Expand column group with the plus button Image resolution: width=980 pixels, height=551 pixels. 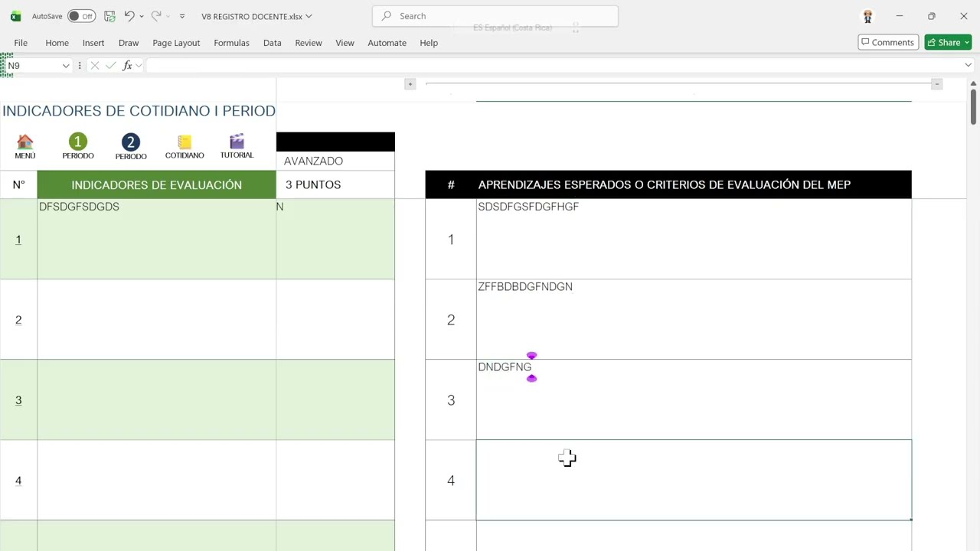click(x=410, y=84)
